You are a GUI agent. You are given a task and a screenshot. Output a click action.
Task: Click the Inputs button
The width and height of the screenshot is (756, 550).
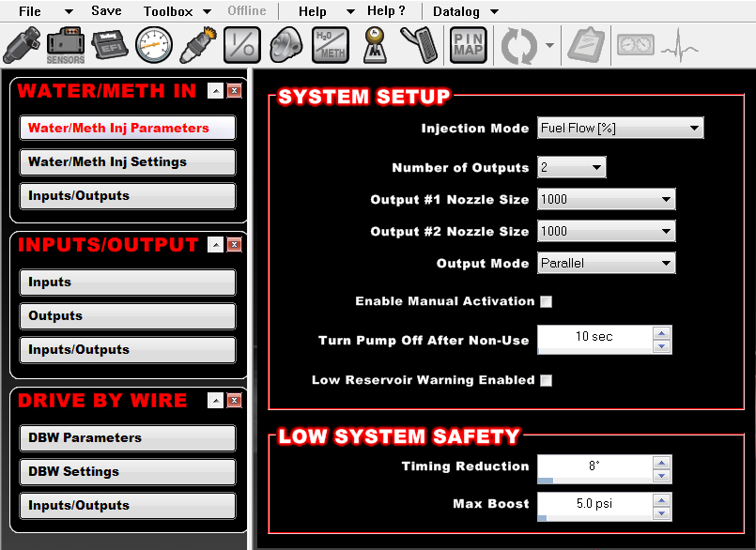[x=128, y=282]
